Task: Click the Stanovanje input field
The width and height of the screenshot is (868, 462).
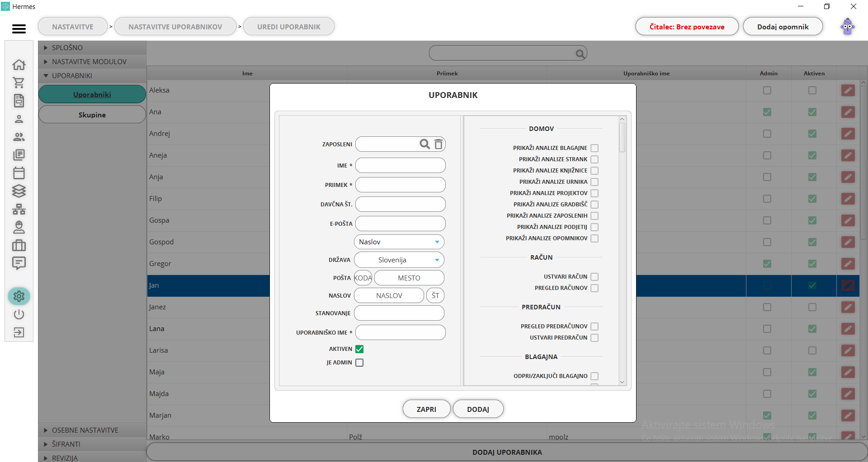Action: click(x=399, y=313)
